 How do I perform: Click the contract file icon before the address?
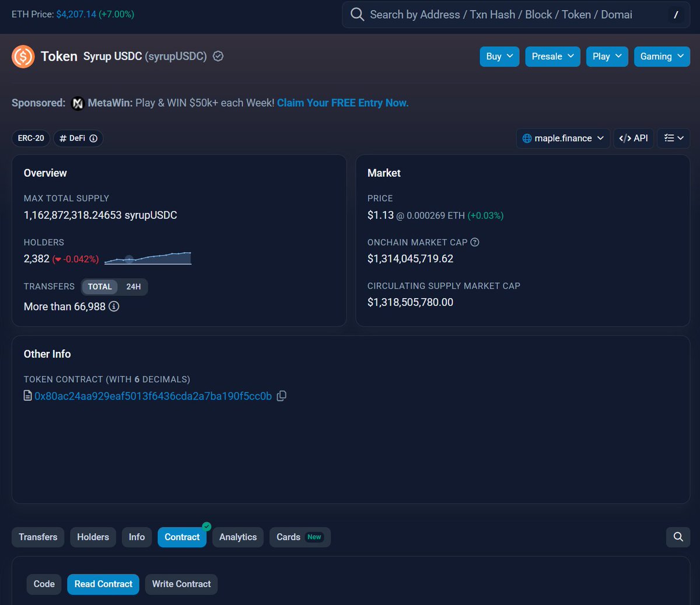click(x=27, y=396)
